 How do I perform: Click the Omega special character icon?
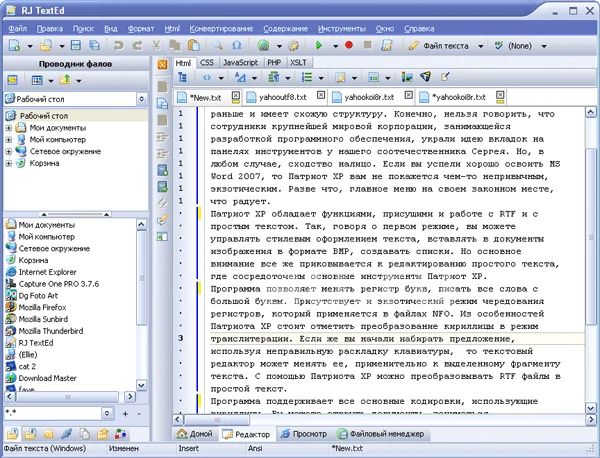pyautogui.click(x=236, y=46)
